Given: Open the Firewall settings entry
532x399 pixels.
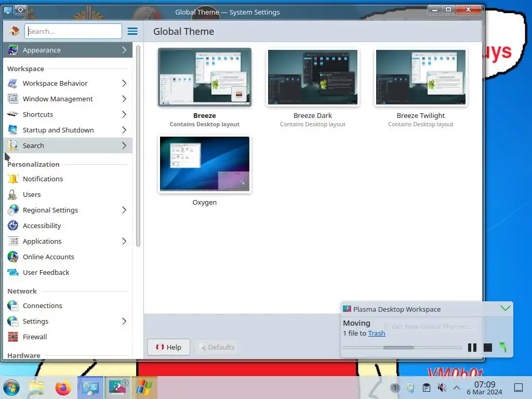Looking at the screenshot, I should 68,337.
